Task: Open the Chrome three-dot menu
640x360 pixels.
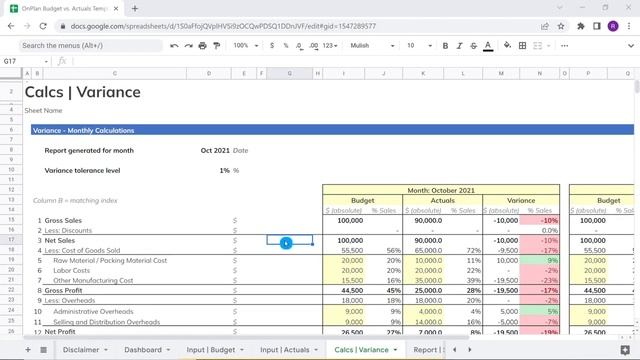Action: [629, 26]
